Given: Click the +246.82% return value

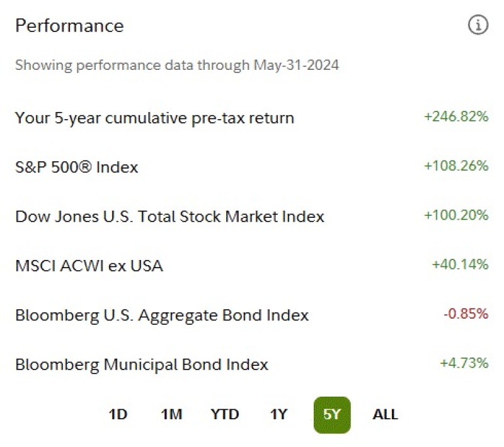Looking at the screenshot, I should coord(456,116).
